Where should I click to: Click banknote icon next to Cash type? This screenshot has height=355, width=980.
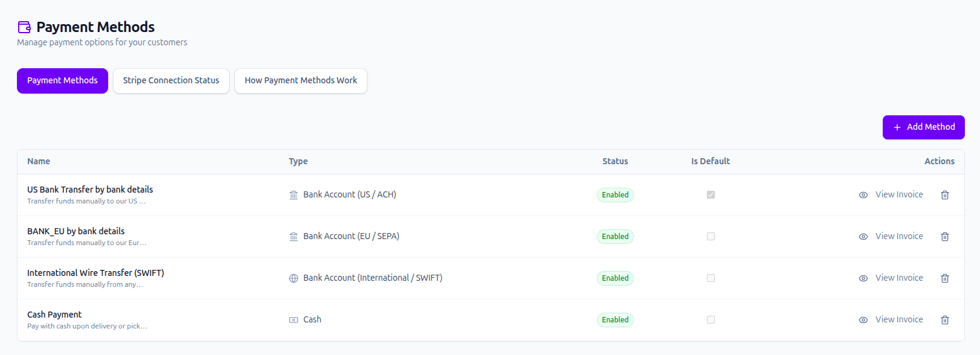pos(294,320)
